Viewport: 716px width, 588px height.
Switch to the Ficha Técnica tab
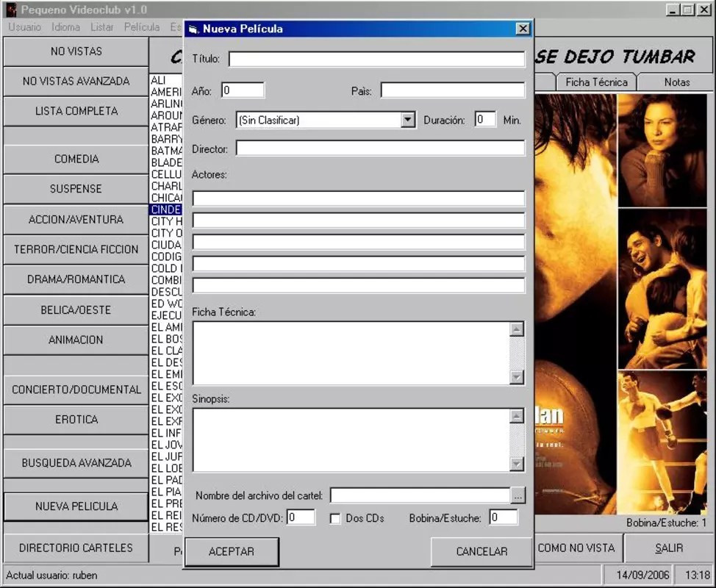point(596,82)
